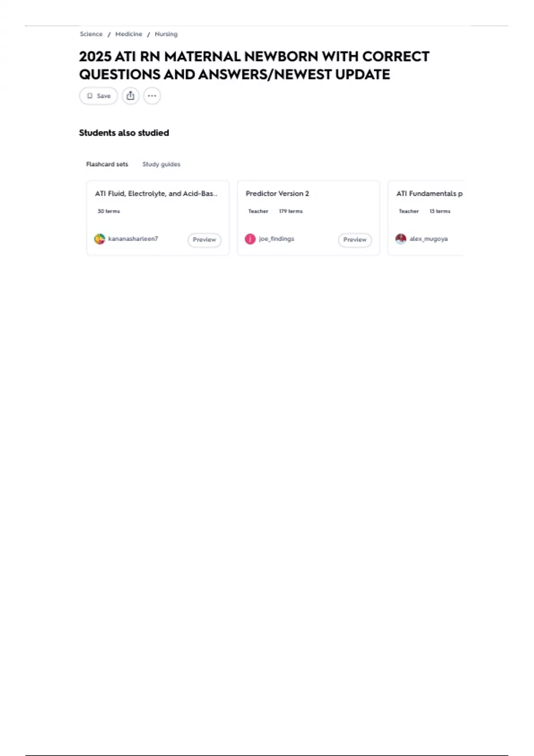Screen dimensions: 534x756
Task: Click the 2025 ATI RN Maternal Newborn title
Action: [254, 65]
